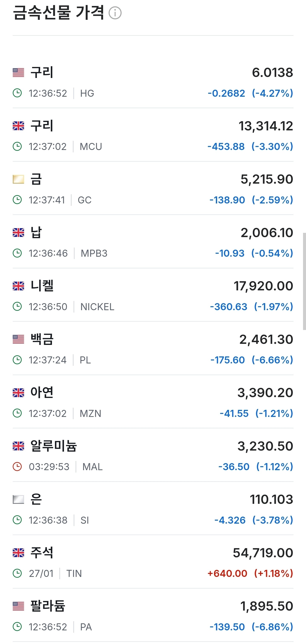The height and width of the screenshot is (644, 306).
Task: Click the red clock icon under 알루미늄
Action: click(x=17, y=467)
